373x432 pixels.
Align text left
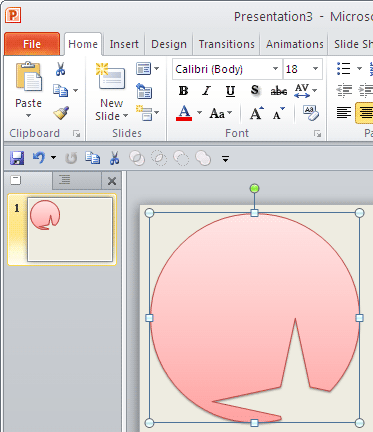pos(344,113)
